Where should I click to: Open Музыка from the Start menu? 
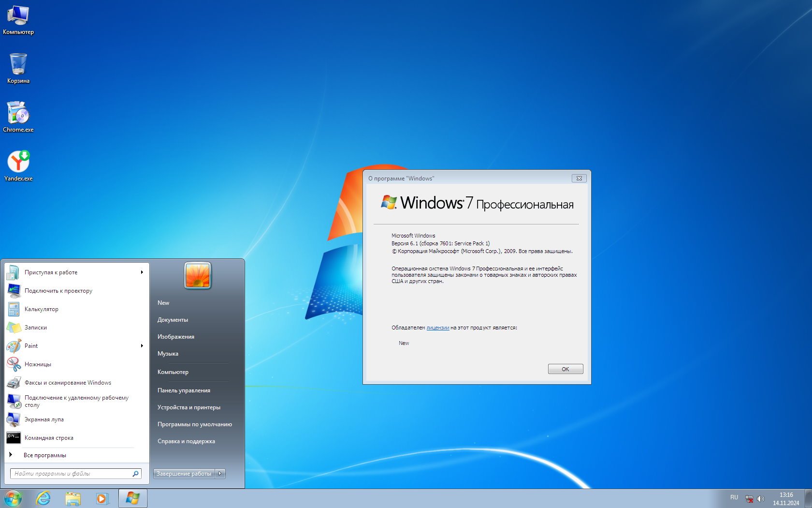168,354
